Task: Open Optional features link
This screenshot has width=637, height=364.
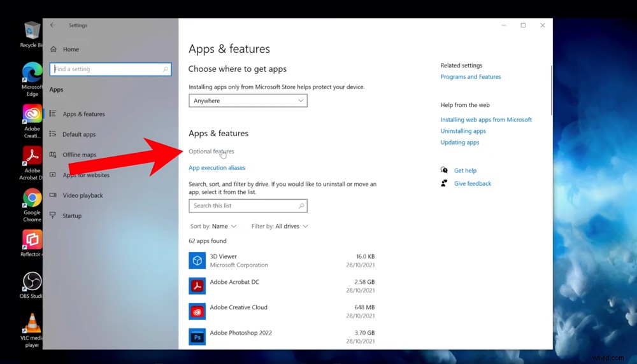Action: 211,151
